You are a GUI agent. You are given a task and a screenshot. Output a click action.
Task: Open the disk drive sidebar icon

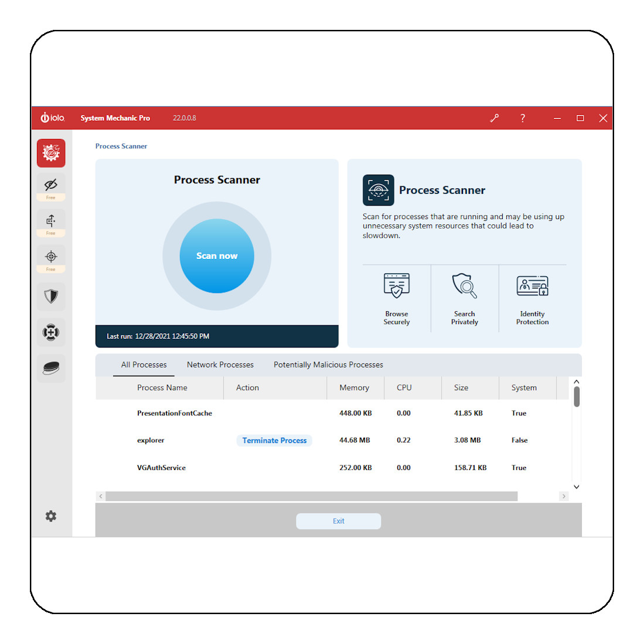(x=51, y=369)
